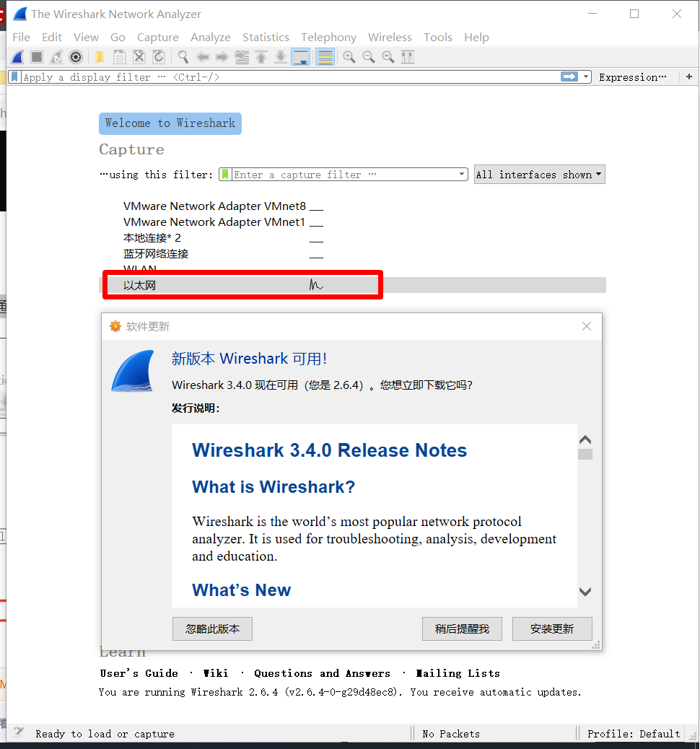Open Mailing Lists link
This screenshot has width=700, height=749.
coord(458,673)
